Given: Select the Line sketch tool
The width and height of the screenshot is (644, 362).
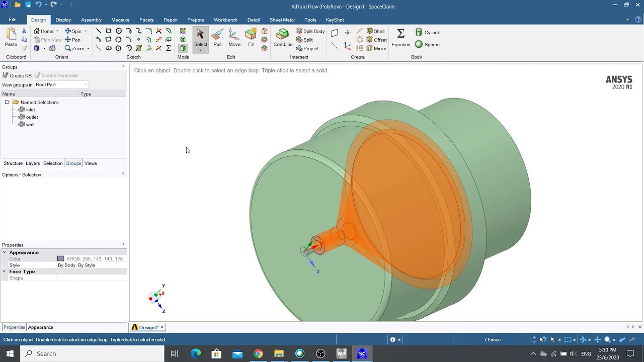Looking at the screenshot, I should point(98,31).
